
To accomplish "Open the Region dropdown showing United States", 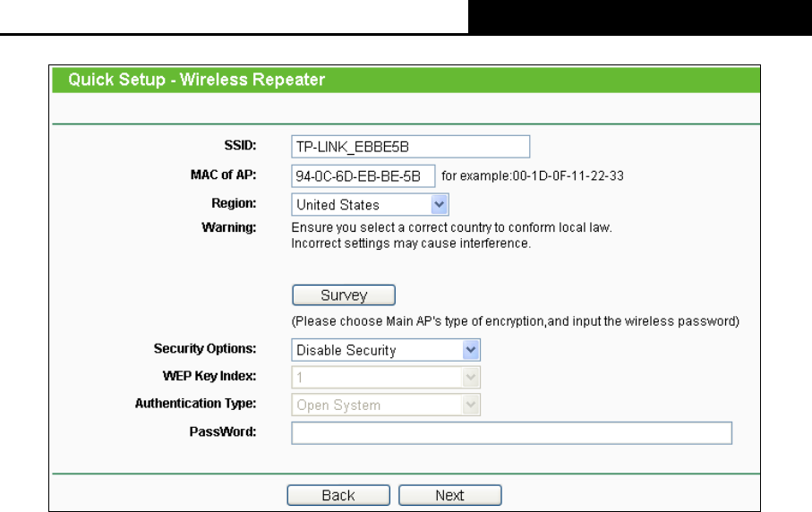I will [x=370, y=204].
